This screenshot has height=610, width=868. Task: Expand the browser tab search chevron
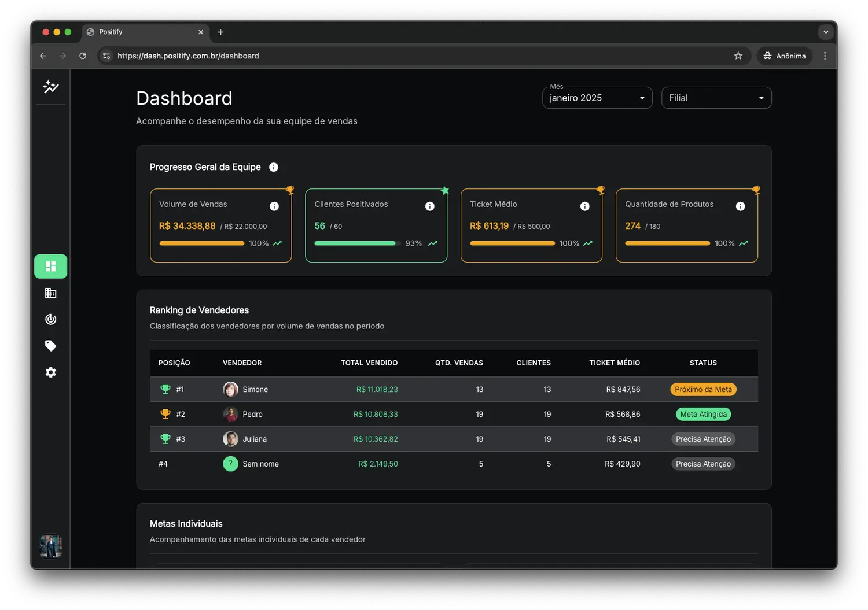click(x=826, y=32)
